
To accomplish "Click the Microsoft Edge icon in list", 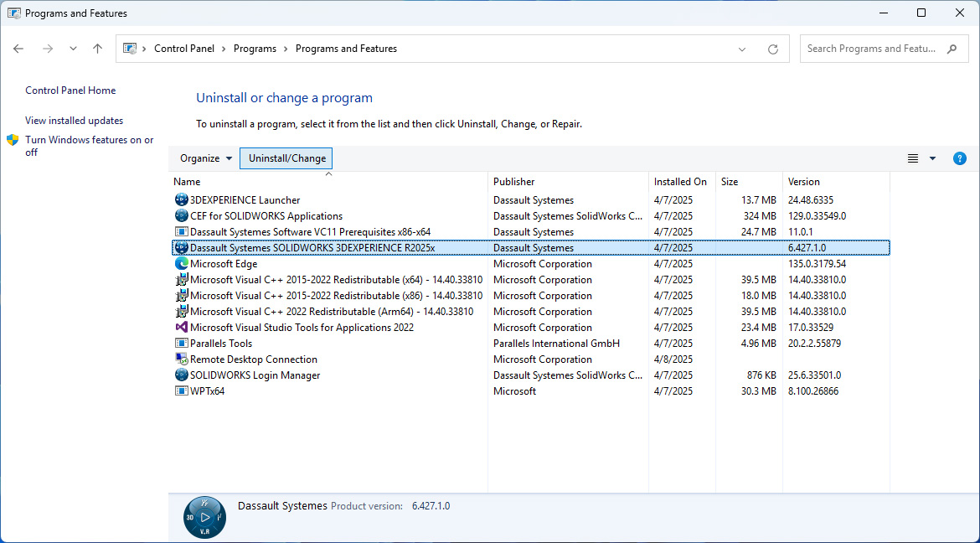I will tap(181, 264).
